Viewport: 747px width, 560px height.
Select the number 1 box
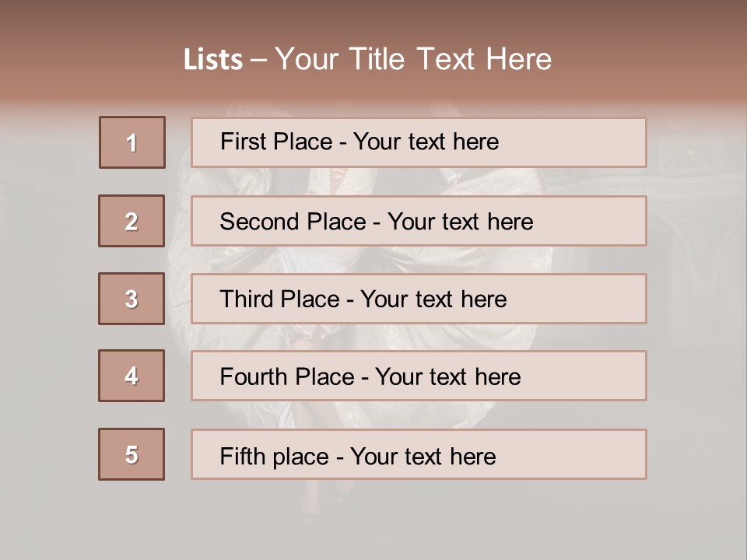pyautogui.click(x=132, y=142)
